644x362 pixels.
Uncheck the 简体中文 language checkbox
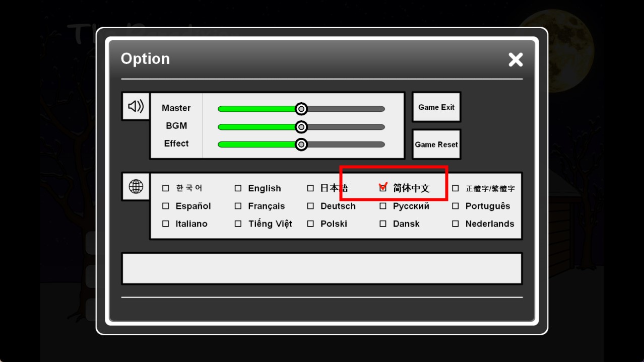(x=383, y=188)
